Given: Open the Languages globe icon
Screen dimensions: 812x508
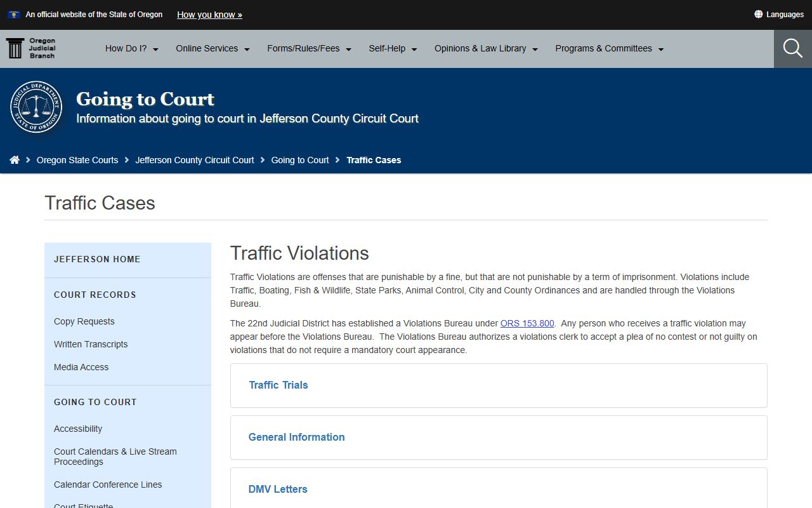Looking at the screenshot, I should click(x=758, y=14).
